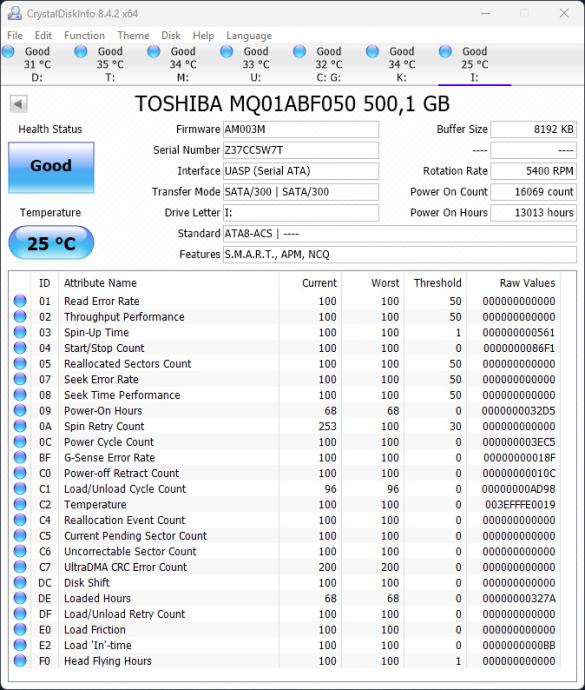This screenshot has width=585, height=690.
Task: Click the Good health status button
Action: click(x=51, y=168)
